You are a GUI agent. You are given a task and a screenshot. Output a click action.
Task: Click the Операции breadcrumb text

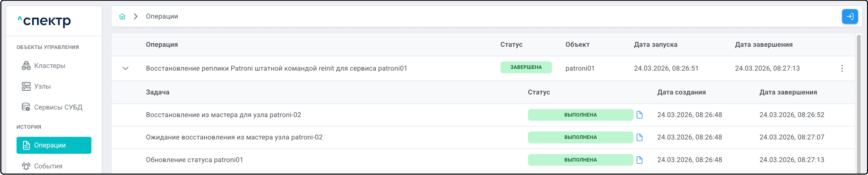(162, 17)
